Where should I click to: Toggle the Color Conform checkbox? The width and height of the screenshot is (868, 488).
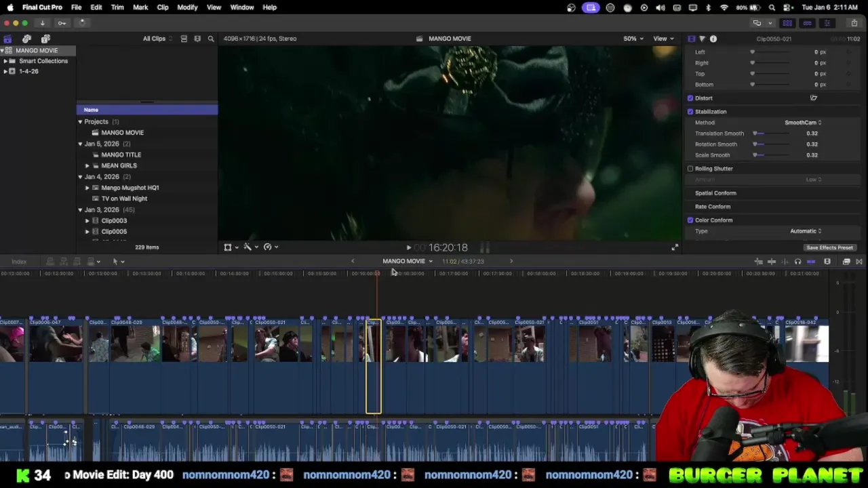click(690, 220)
